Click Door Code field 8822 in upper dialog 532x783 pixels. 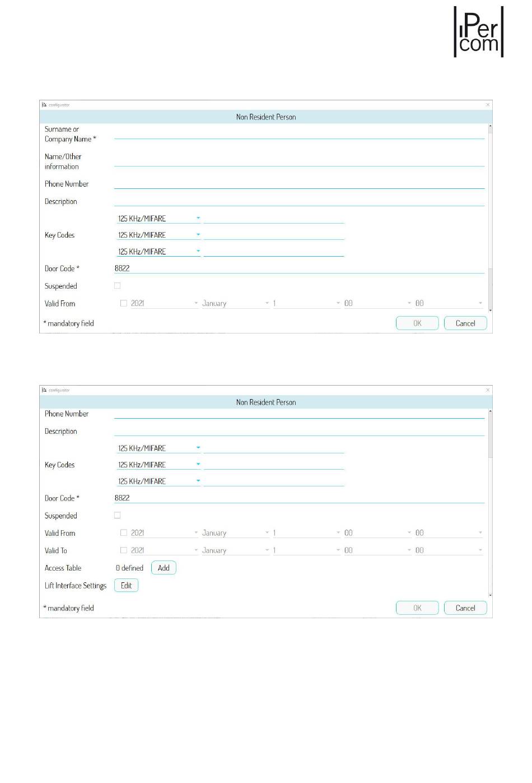tap(299, 268)
